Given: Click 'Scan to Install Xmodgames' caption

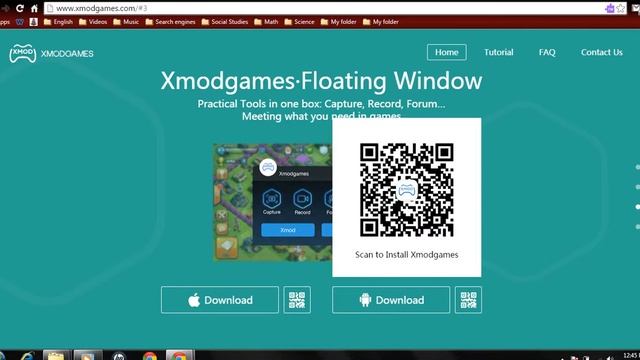Looking at the screenshot, I should tap(407, 255).
